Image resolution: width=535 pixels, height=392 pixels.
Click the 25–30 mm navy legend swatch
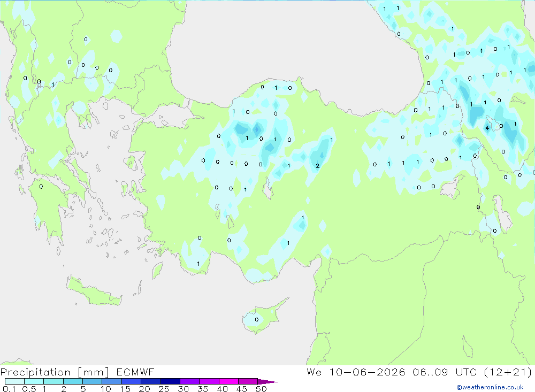coord(170,381)
